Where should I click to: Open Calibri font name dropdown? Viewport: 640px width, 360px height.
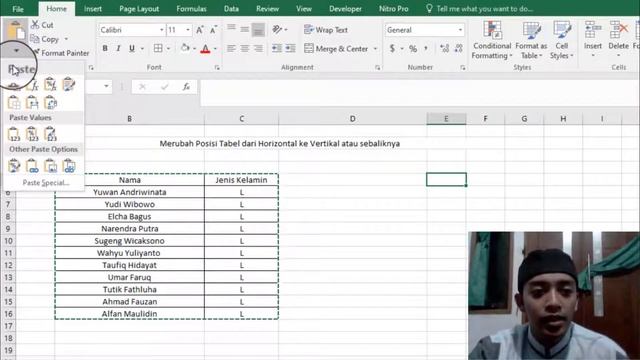pyautogui.click(x=161, y=30)
